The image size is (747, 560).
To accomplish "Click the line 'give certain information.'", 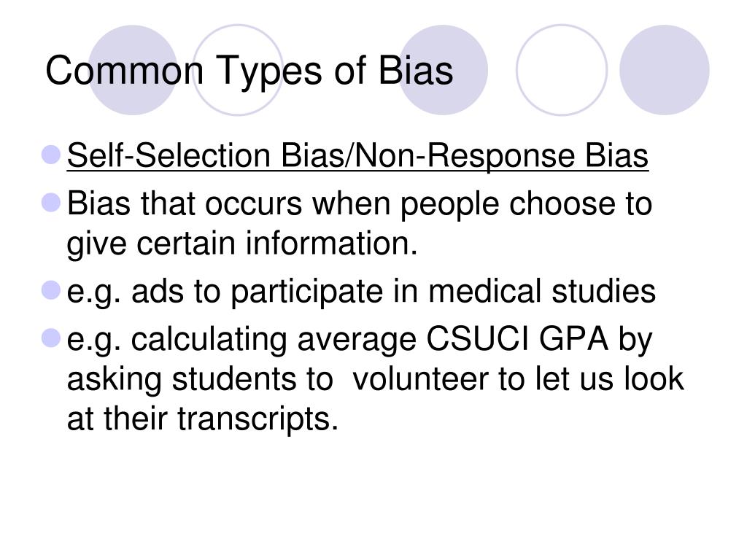I will coord(242,244).
